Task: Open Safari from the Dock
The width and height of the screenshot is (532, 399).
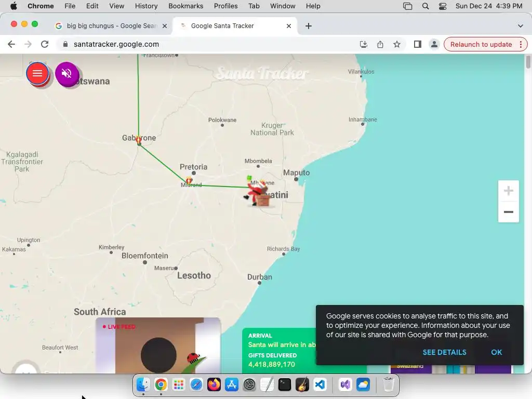Action: (196, 385)
